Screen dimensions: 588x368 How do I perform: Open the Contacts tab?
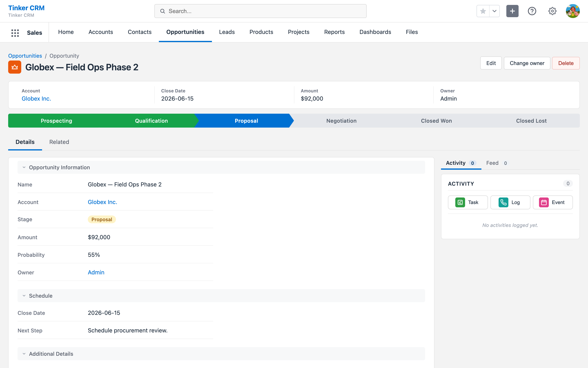[139, 32]
